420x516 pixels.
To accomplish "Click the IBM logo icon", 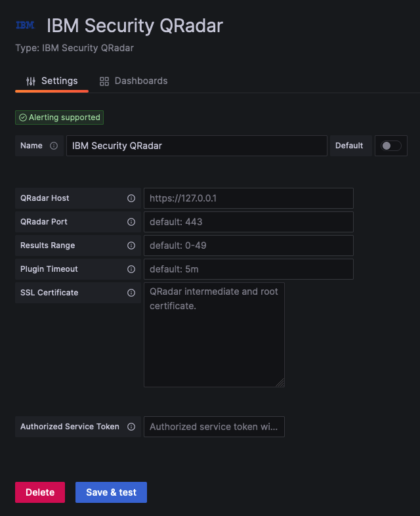I will pos(26,25).
